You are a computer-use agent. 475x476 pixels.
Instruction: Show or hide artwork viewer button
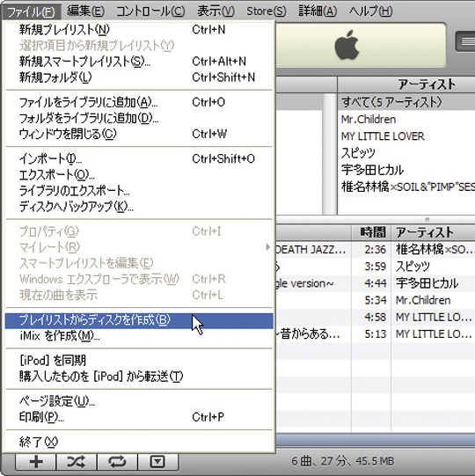point(157,462)
